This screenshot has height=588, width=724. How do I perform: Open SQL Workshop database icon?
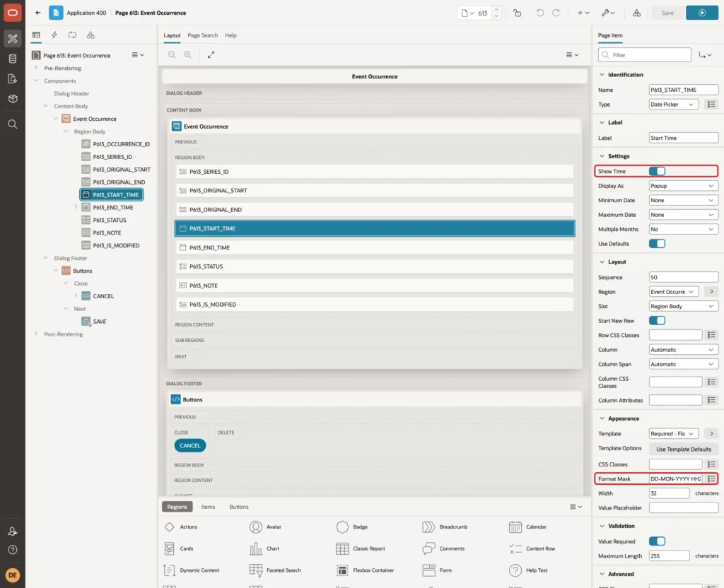13,59
